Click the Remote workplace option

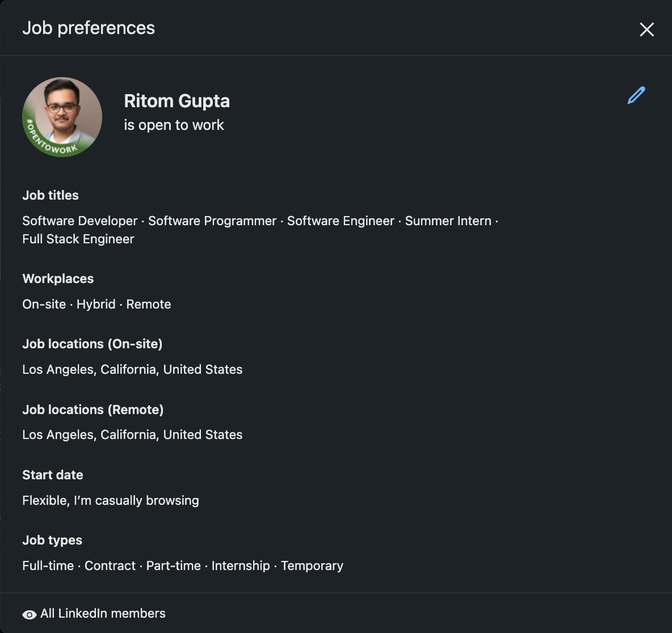click(x=148, y=304)
